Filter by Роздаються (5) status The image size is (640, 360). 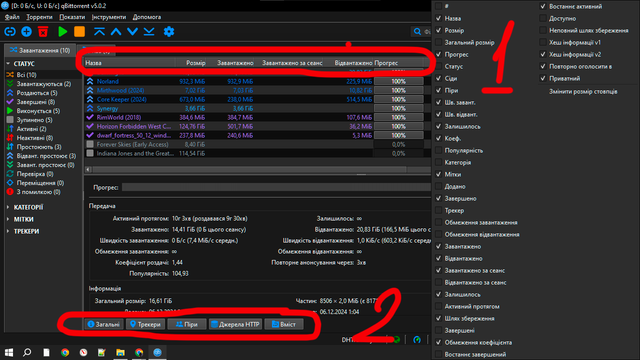[37, 93]
